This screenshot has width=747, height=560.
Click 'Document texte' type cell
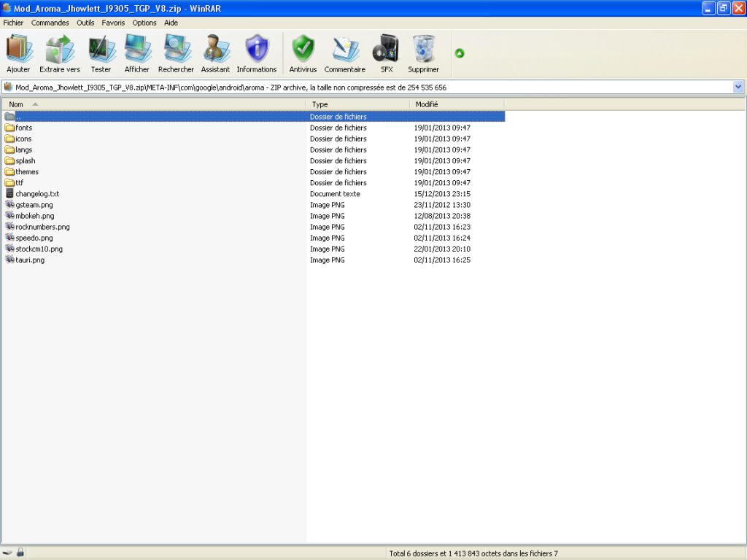point(335,194)
